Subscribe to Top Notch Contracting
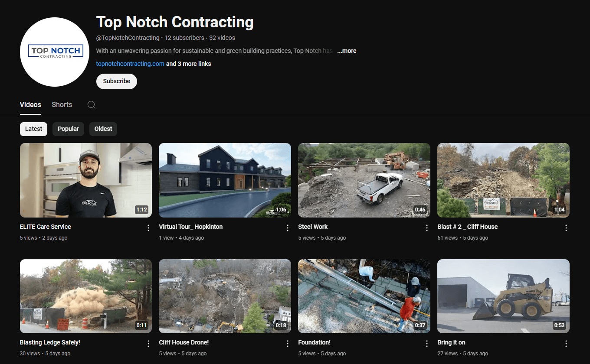 coord(117,81)
